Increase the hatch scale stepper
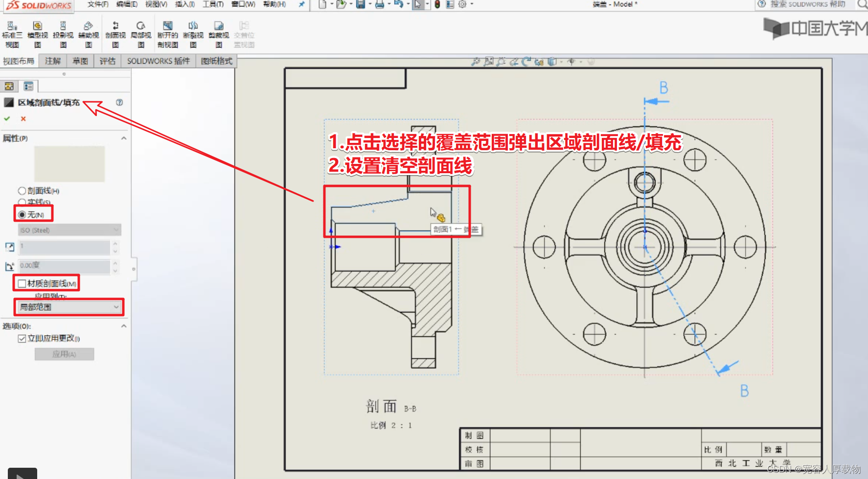Screen dimensions: 868x479 (115, 244)
